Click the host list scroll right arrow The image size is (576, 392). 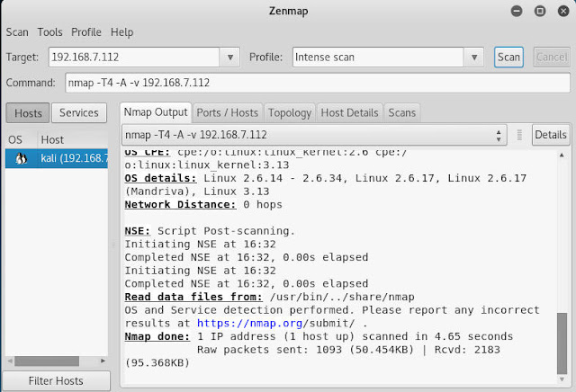pos(103,361)
